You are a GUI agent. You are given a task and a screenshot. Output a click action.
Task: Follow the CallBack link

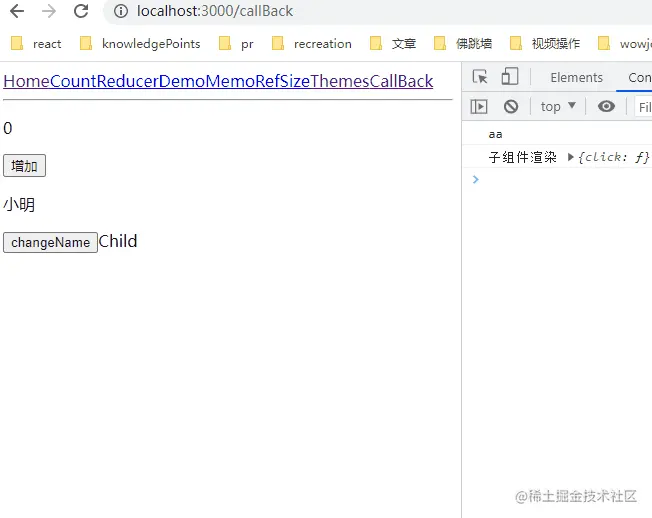coord(401,81)
